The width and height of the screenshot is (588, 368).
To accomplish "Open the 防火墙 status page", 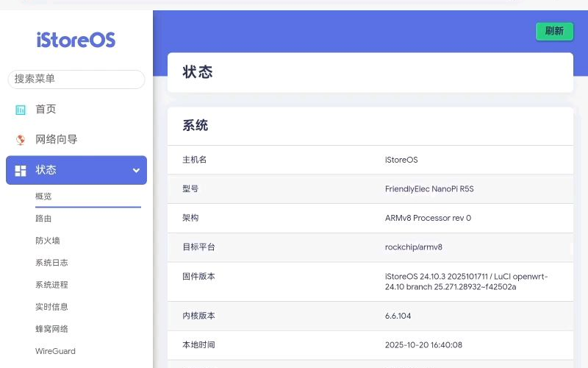I will [x=47, y=241].
